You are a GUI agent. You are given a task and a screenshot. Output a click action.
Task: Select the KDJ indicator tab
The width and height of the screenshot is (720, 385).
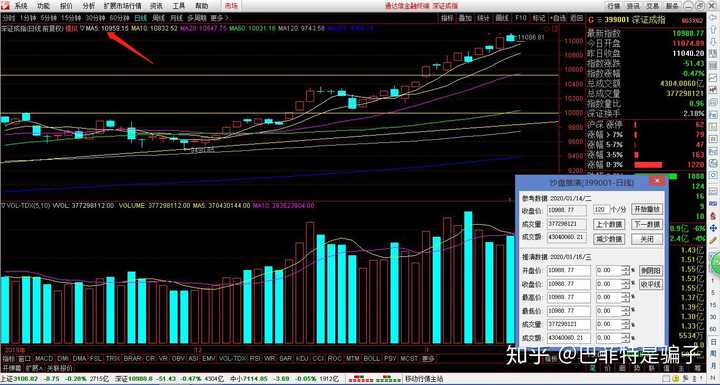303,358
